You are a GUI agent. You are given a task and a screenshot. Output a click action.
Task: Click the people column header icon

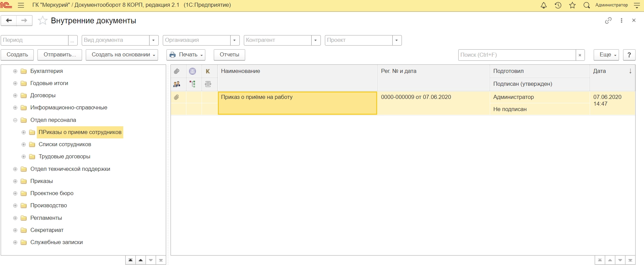point(177,84)
